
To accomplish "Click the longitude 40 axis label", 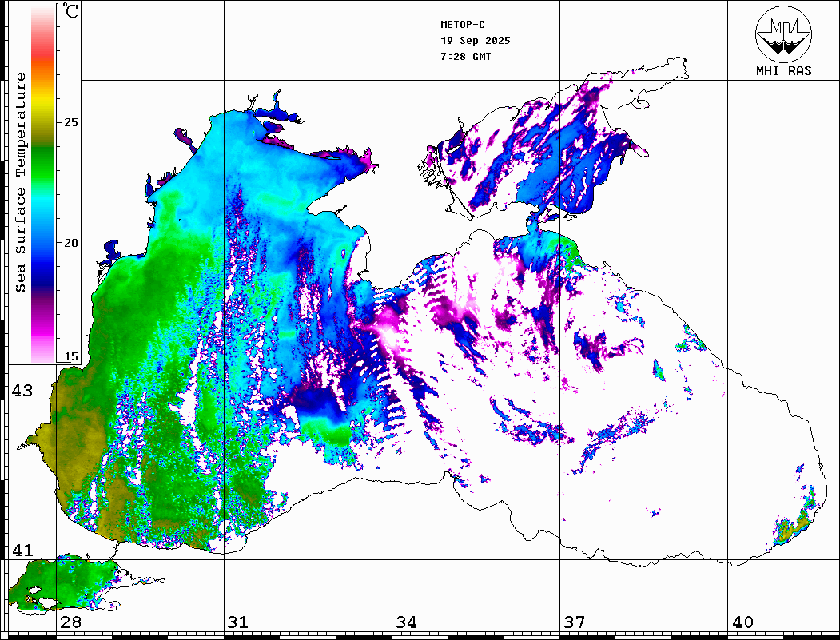I will pyautogui.click(x=742, y=622).
